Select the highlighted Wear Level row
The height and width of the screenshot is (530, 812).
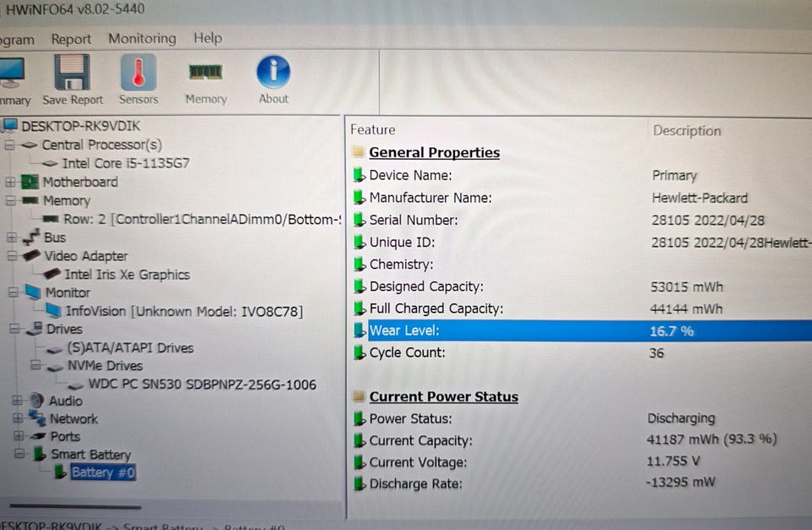581,331
